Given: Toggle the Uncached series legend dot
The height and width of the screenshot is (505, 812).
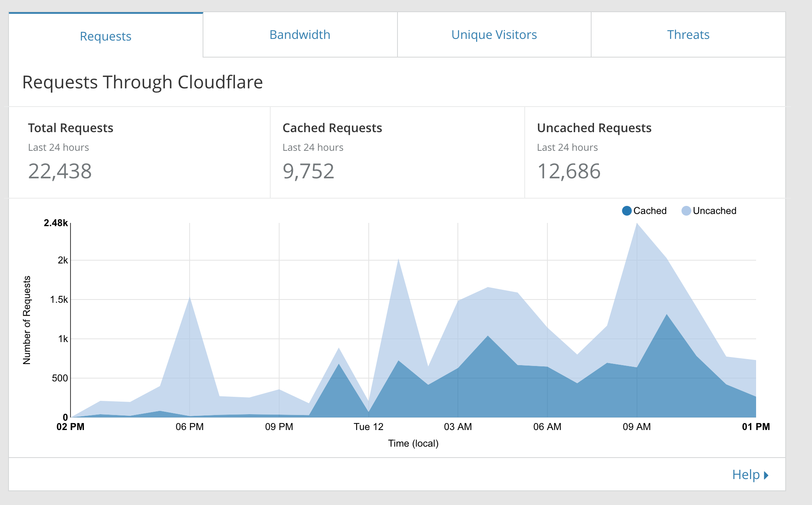Looking at the screenshot, I should click(x=686, y=211).
